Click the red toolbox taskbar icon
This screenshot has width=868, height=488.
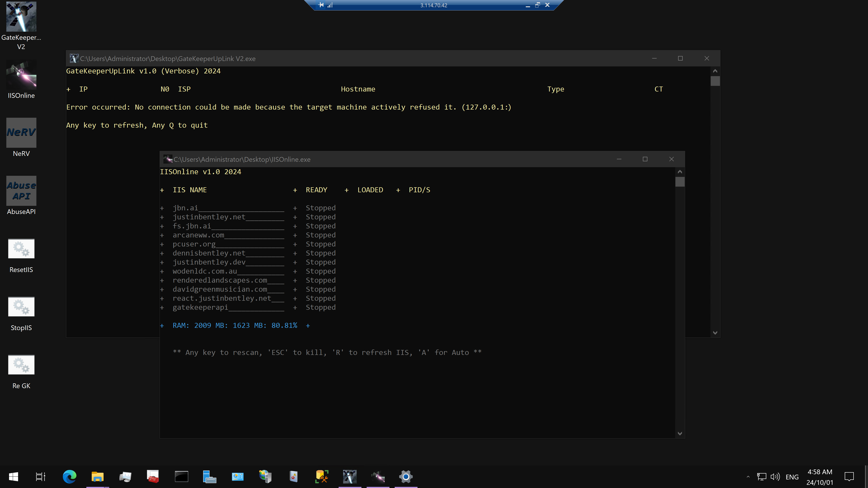[153, 476]
